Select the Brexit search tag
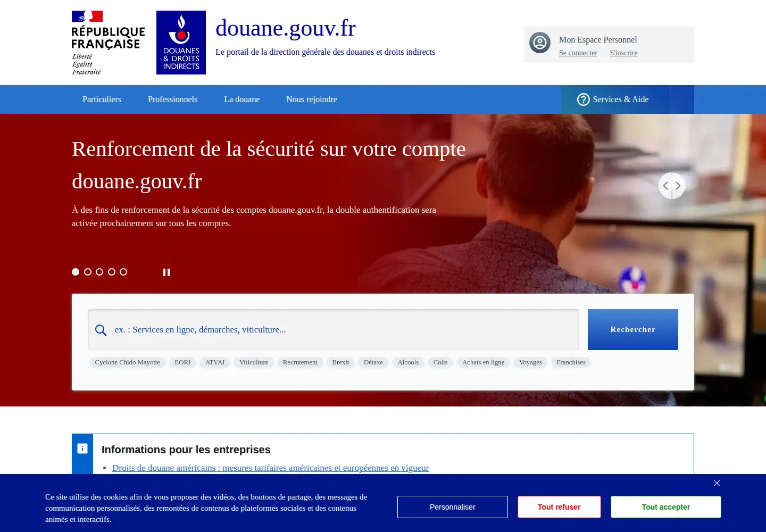This screenshot has width=766, height=532. pos(340,362)
